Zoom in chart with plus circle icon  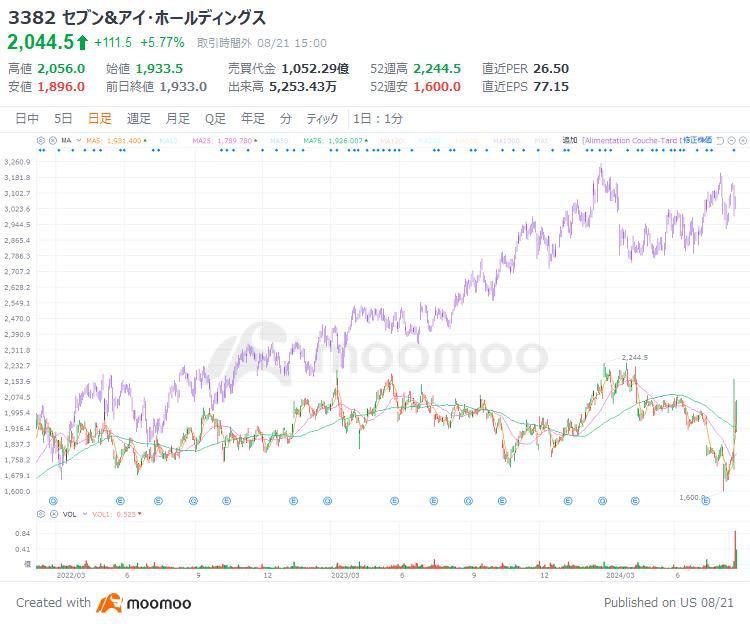pyautogui.click(x=743, y=141)
